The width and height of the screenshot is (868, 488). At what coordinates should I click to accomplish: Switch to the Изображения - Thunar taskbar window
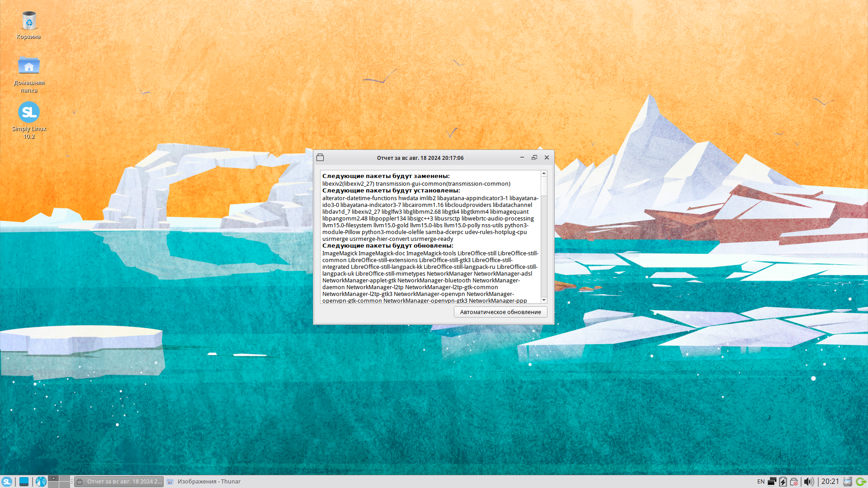(x=204, y=482)
